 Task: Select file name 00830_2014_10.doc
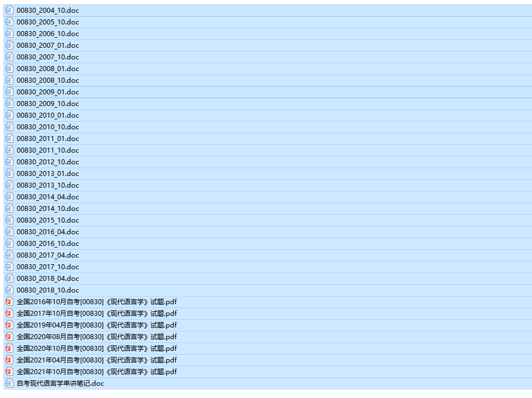pos(48,209)
